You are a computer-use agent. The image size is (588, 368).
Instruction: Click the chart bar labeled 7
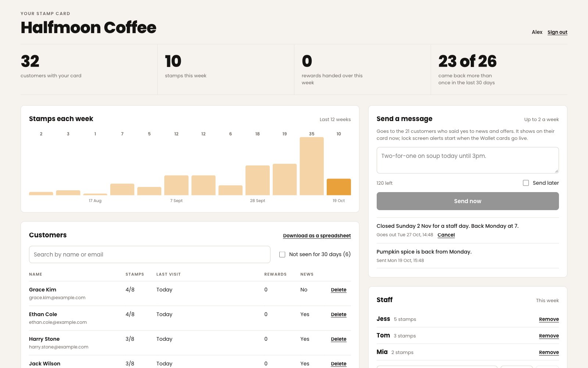(122, 189)
